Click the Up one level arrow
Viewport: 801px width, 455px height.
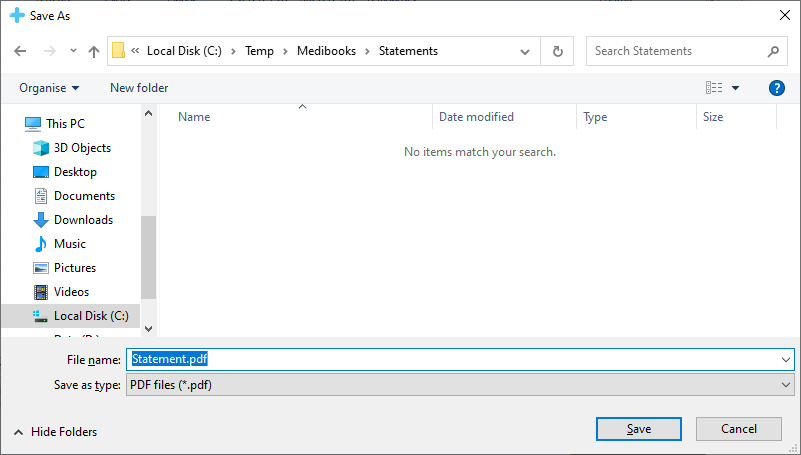94,51
